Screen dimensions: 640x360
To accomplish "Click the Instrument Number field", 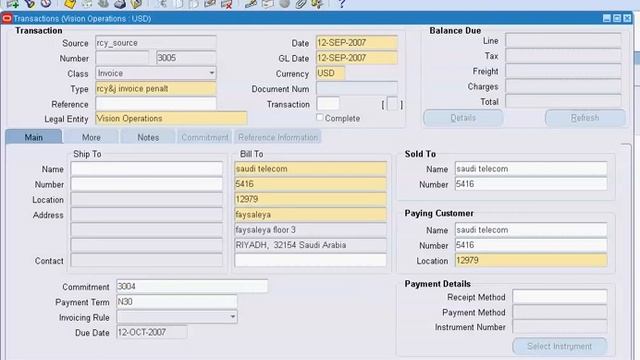I will (x=560, y=327).
